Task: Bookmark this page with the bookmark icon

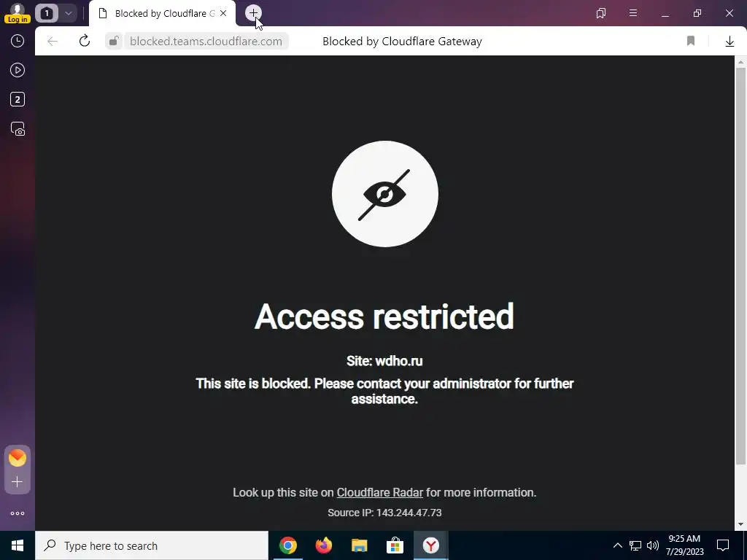Action: tap(691, 41)
